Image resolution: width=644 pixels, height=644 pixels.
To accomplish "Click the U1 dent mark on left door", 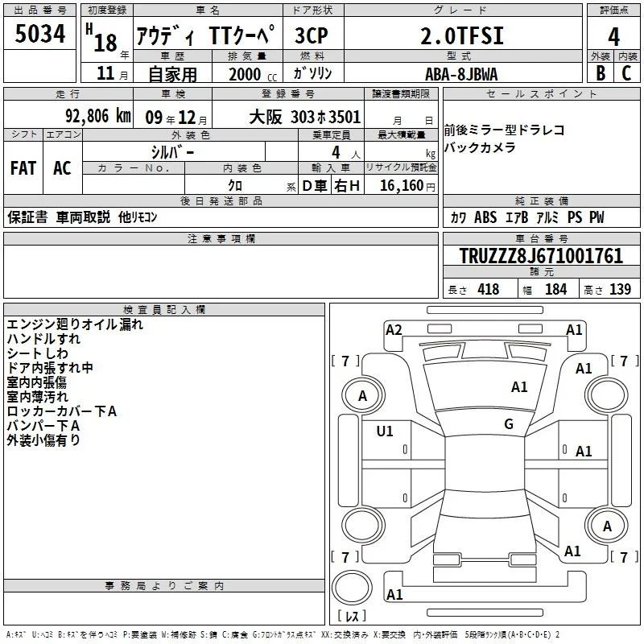I will coord(385,431).
